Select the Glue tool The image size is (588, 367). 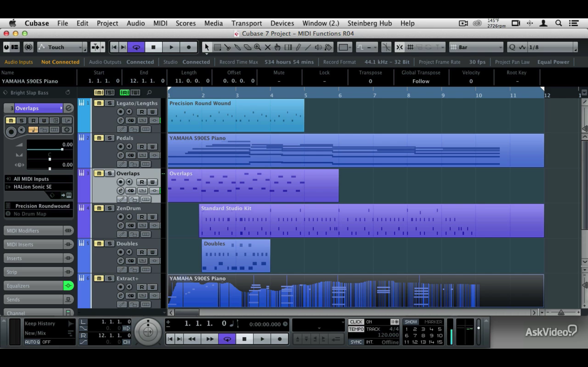click(238, 47)
